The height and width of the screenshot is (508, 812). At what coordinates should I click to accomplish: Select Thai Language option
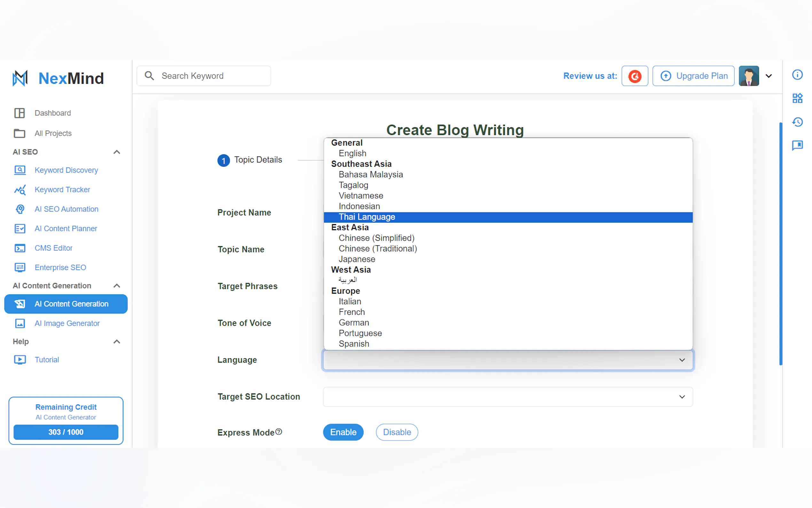coord(367,217)
